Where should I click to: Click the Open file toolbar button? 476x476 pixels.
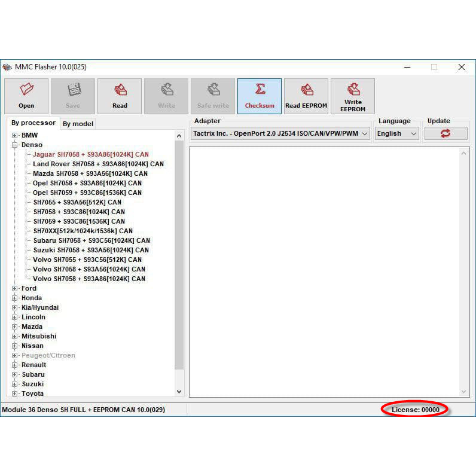point(26,96)
